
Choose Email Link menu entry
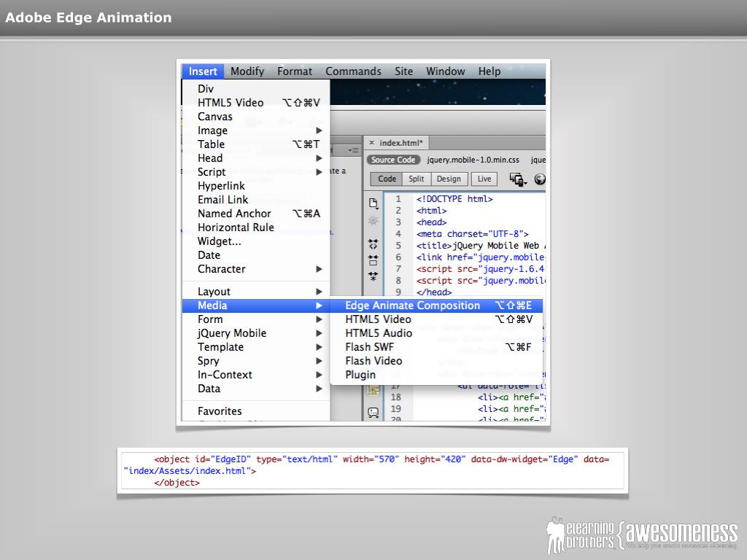[x=256, y=200]
